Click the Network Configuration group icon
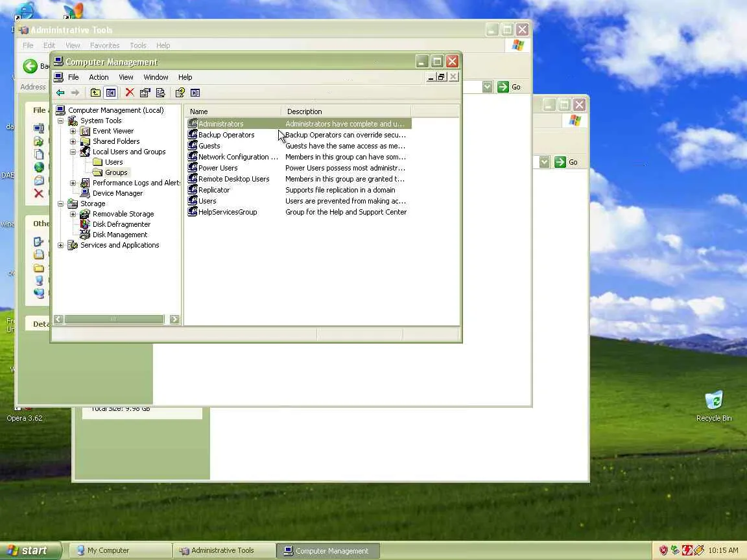Screen dimensions: 747x560 click(x=193, y=156)
